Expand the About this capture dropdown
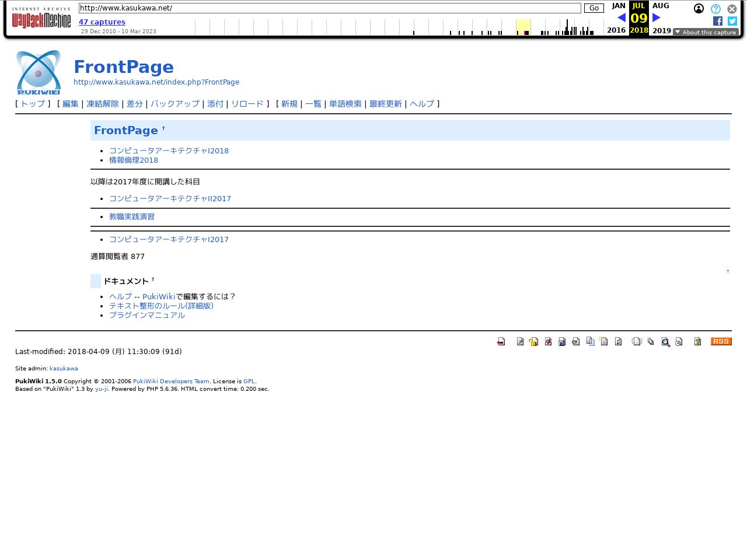747x560 pixels. pyautogui.click(x=706, y=32)
